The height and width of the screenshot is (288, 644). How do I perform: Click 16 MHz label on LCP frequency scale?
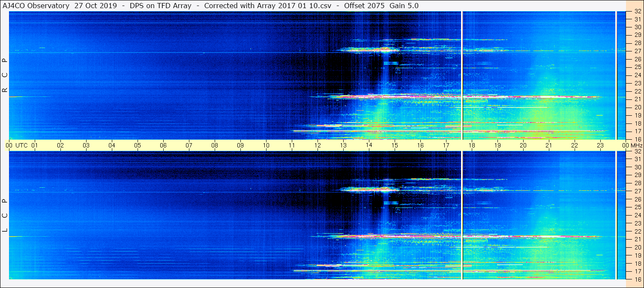click(638, 279)
